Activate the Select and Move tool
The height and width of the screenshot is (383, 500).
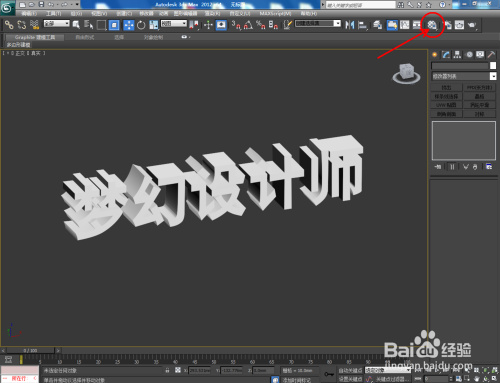point(129,25)
